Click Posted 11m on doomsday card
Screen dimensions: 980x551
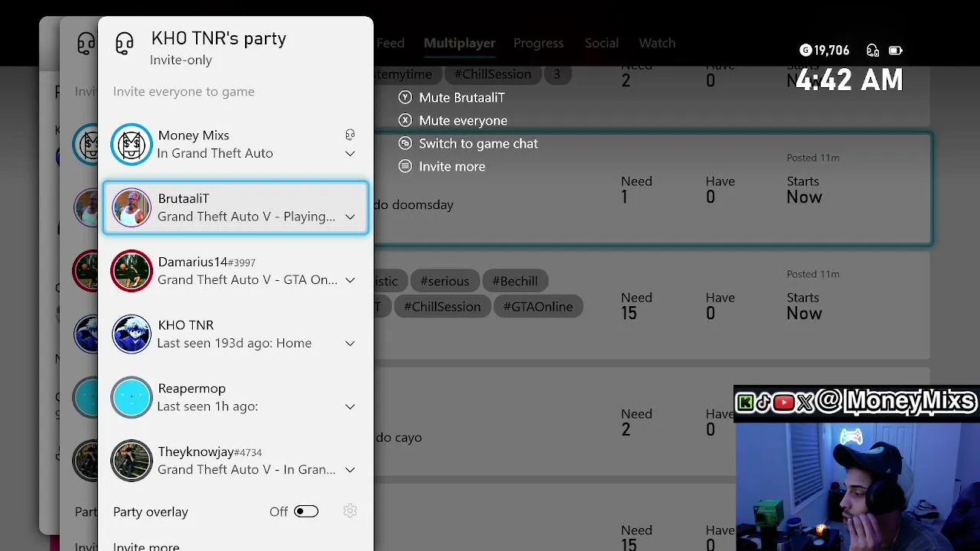[813, 158]
